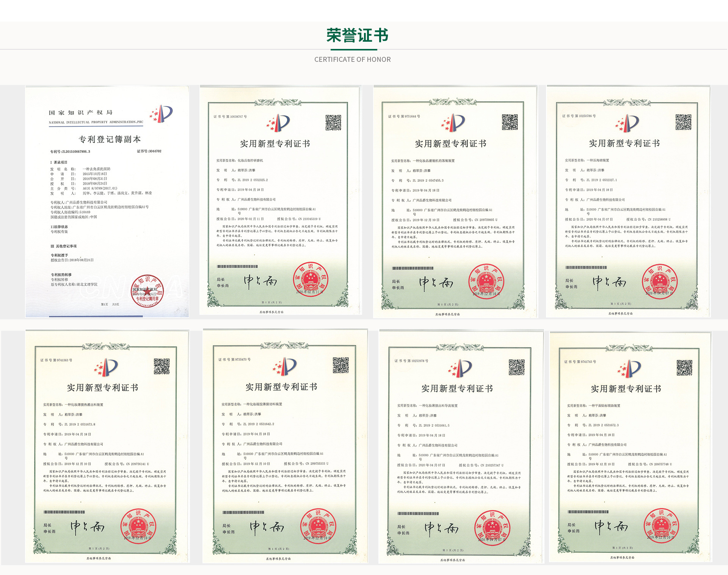Click QR code on certificate 10253978

516,367
